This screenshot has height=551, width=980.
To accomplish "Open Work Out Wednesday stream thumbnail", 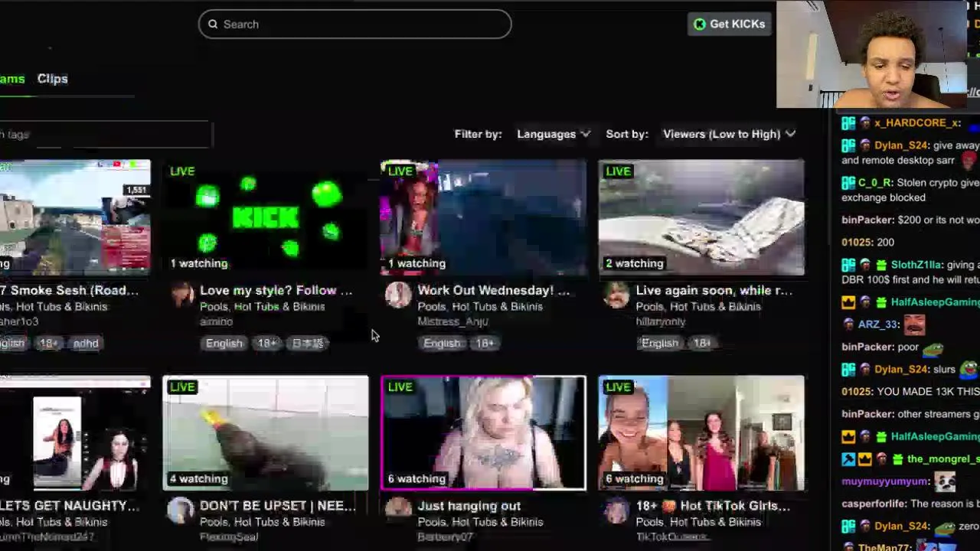I will tap(484, 217).
